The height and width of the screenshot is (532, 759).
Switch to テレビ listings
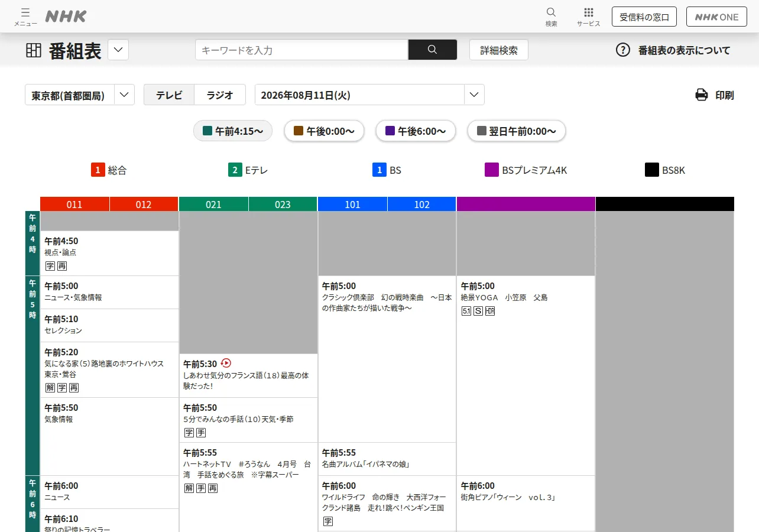click(x=169, y=95)
